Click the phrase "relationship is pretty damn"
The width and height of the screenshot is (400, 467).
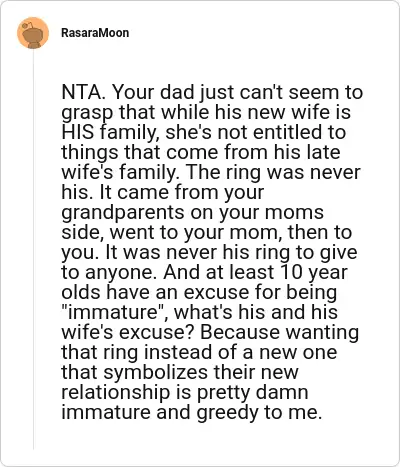point(185,392)
